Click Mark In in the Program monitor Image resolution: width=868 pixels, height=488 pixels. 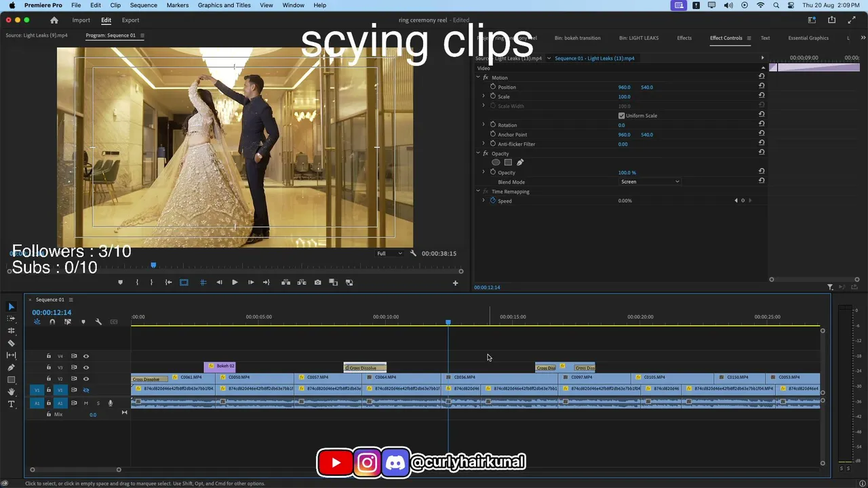pos(137,283)
